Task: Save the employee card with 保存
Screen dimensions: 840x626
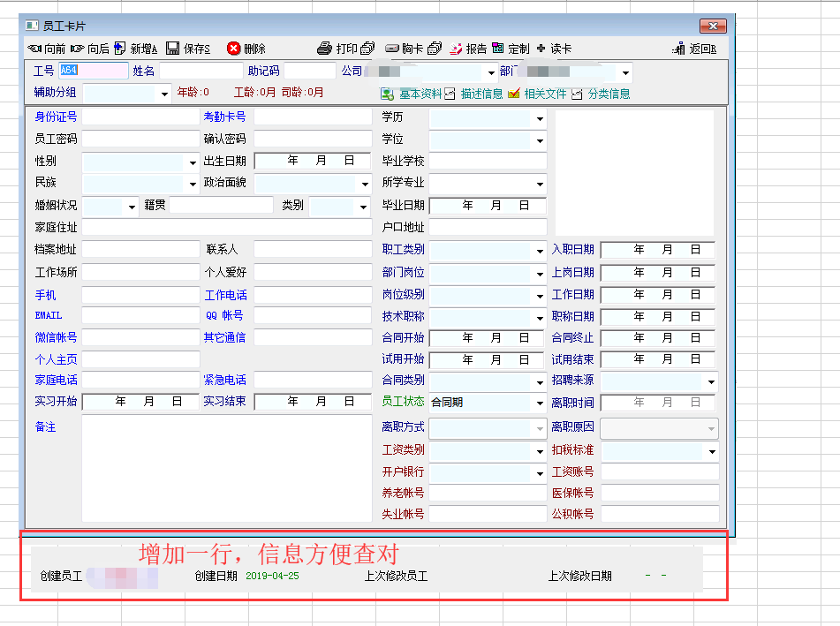Action: 188,49
